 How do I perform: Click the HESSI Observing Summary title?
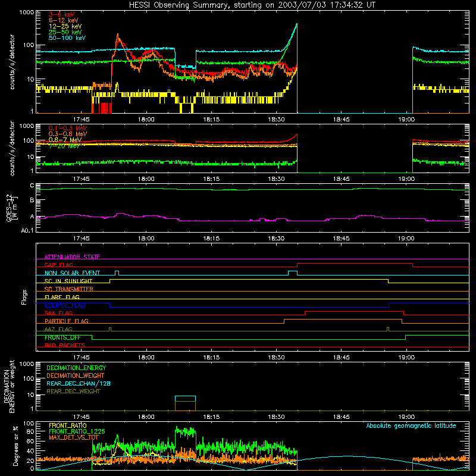coord(252,5)
